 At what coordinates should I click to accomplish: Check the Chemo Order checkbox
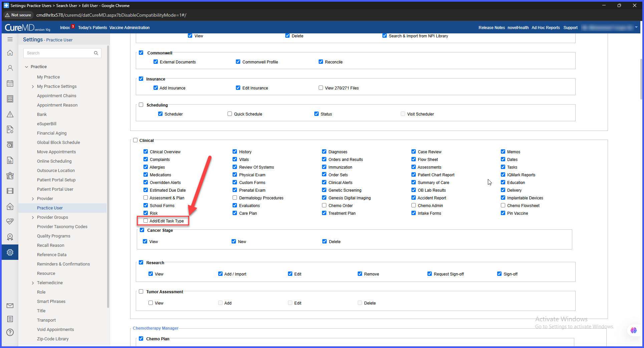(324, 205)
